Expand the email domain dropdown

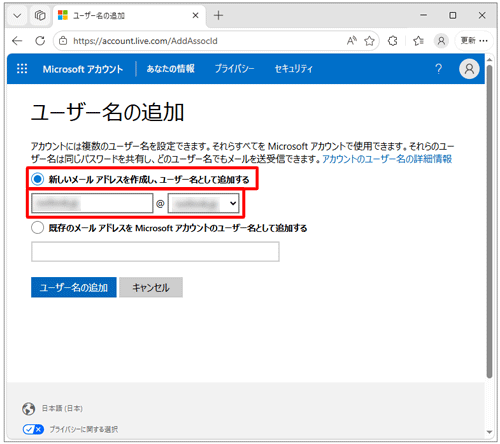click(203, 203)
